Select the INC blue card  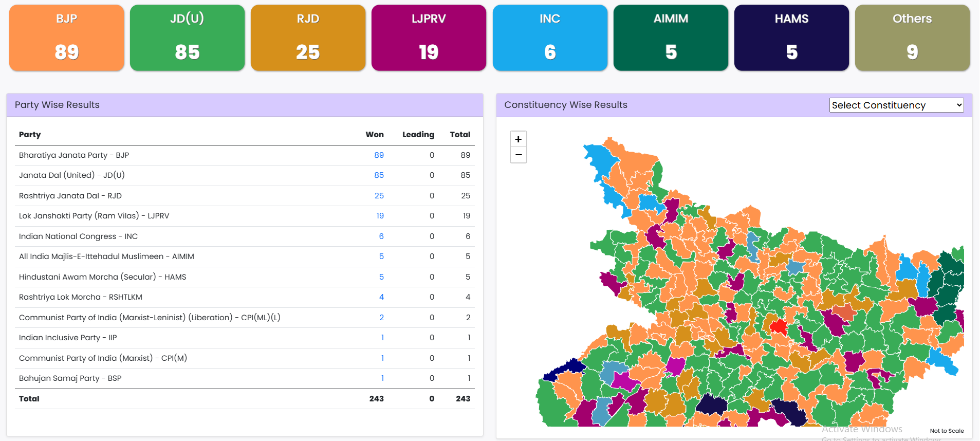pos(550,38)
